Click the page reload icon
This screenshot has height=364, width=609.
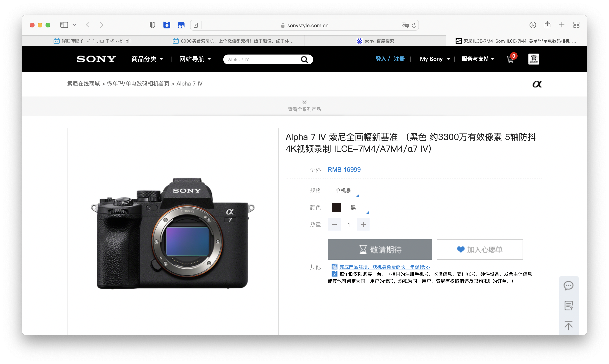pos(414,25)
